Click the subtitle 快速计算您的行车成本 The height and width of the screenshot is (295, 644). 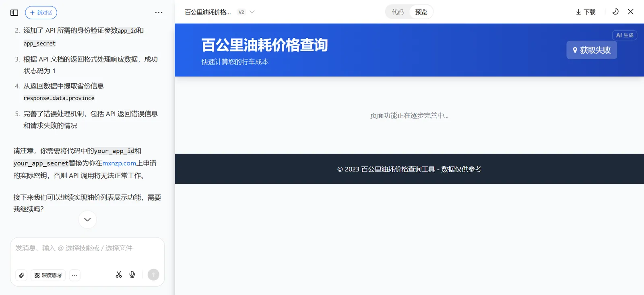pos(235,62)
